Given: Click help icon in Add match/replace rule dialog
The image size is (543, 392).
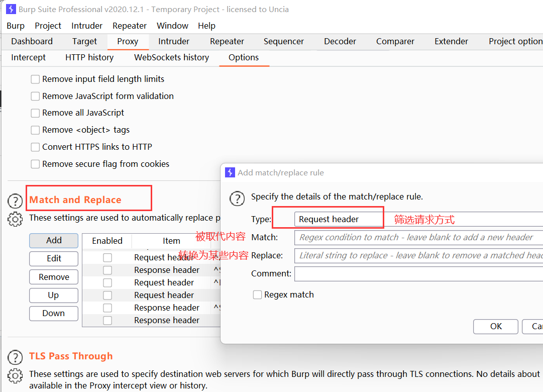Looking at the screenshot, I should coord(237,199).
